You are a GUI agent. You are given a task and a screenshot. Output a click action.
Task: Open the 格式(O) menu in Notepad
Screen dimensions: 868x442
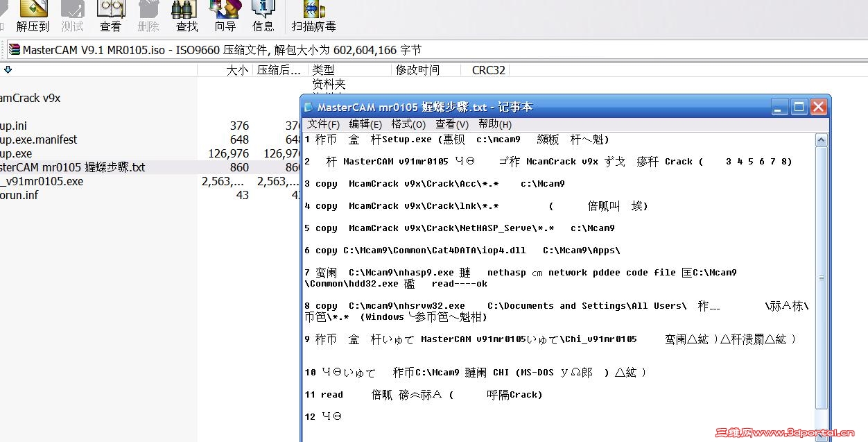(x=408, y=124)
